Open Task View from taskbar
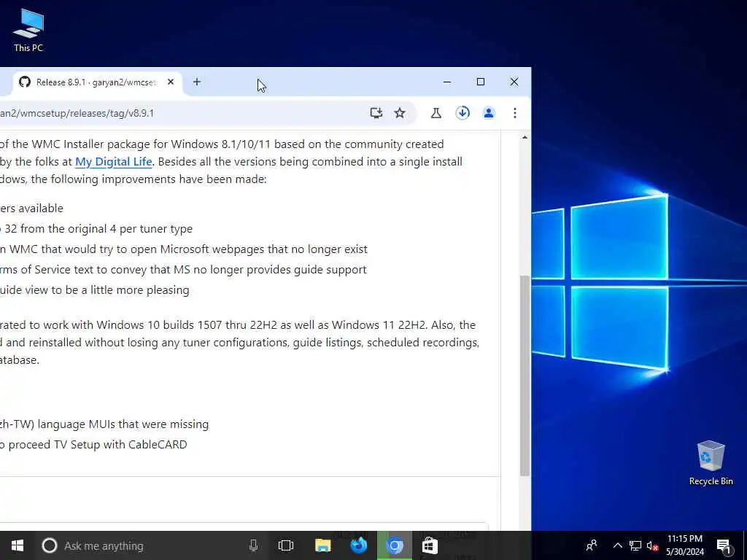This screenshot has height=560, width=747. click(x=286, y=545)
